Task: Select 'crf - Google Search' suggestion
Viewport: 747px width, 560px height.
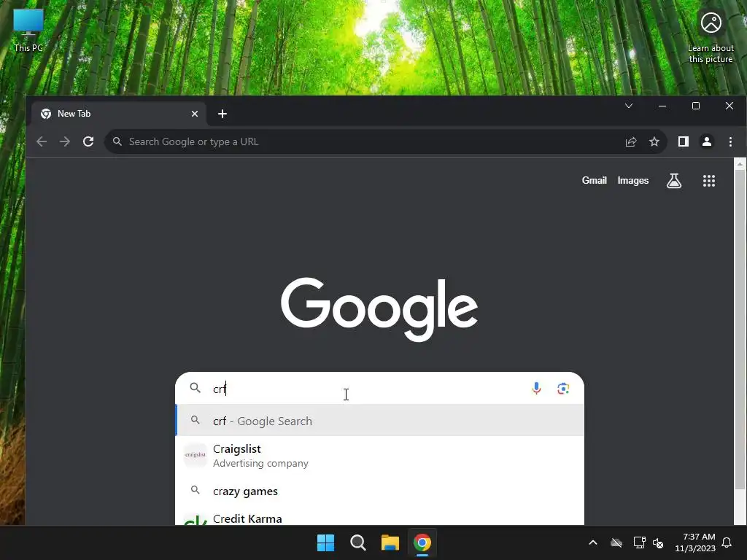Action: [x=379, y=421]
